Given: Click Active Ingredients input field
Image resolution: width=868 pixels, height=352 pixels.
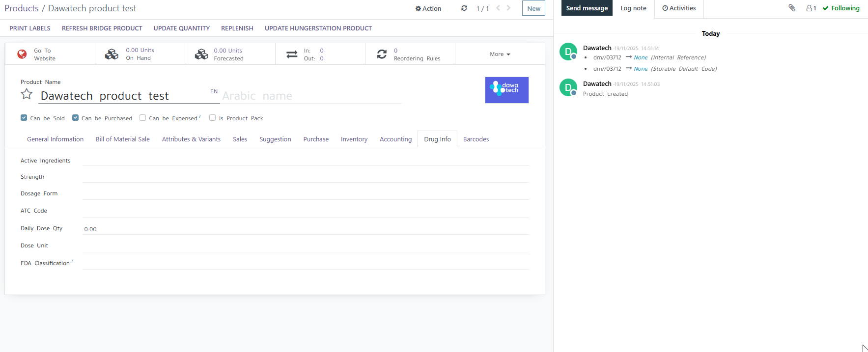Looking at the screenshot, I should point(306,160).
